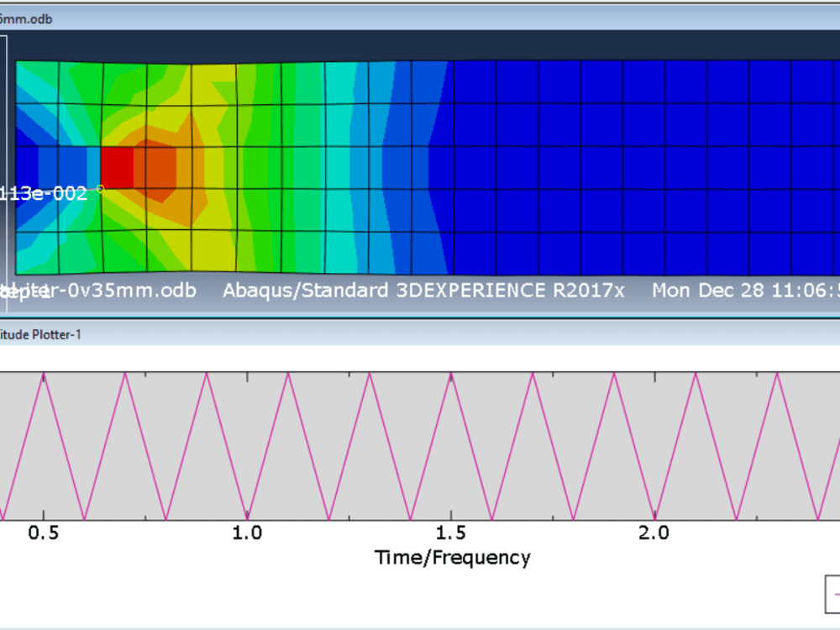
Task: Click the red maximum-value element in the contour plot
Action: [120, 168]
